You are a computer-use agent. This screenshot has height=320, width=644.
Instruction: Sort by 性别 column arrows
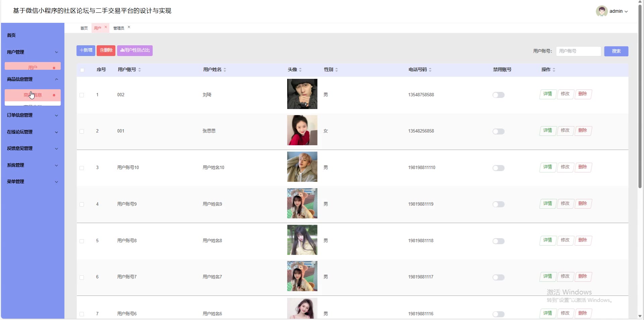336,70
